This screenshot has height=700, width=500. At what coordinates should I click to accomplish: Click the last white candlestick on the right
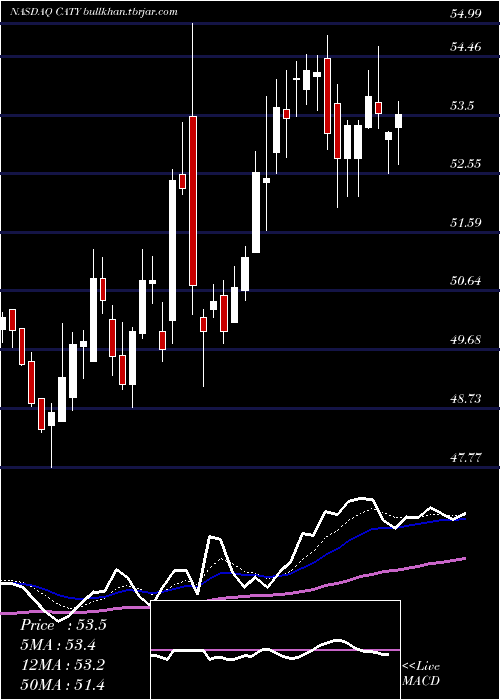[x=398, y=121]
